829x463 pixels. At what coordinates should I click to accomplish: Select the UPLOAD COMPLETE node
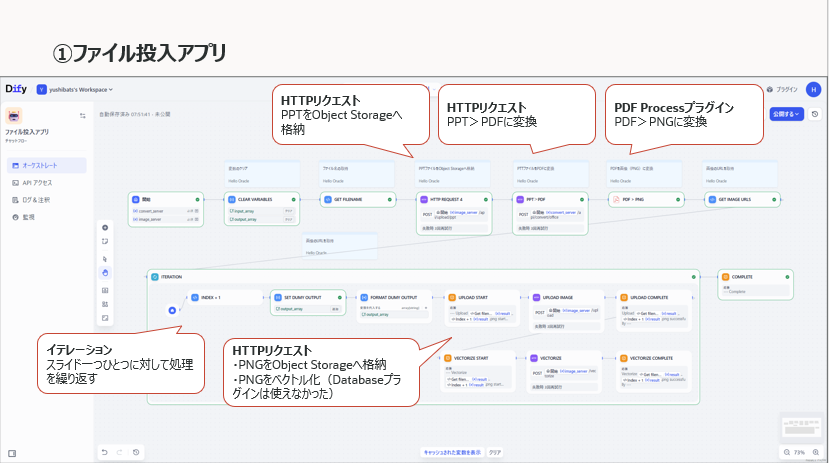(653, 310)
